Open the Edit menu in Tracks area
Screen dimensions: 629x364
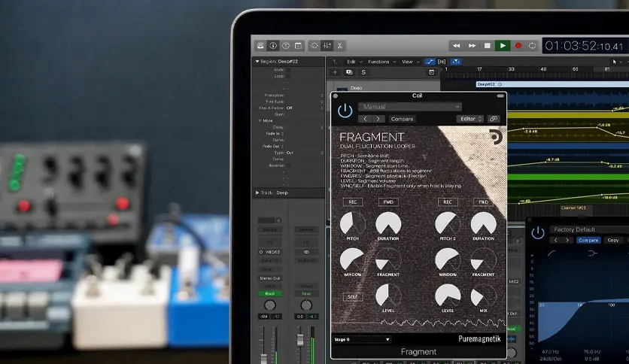pos(354,62)
